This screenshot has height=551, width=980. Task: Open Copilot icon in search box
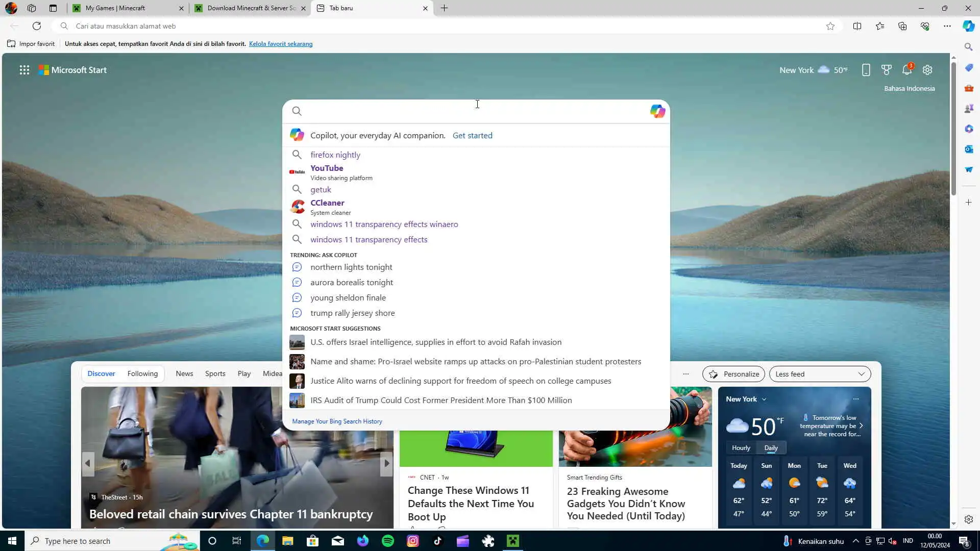coord(657,111)
